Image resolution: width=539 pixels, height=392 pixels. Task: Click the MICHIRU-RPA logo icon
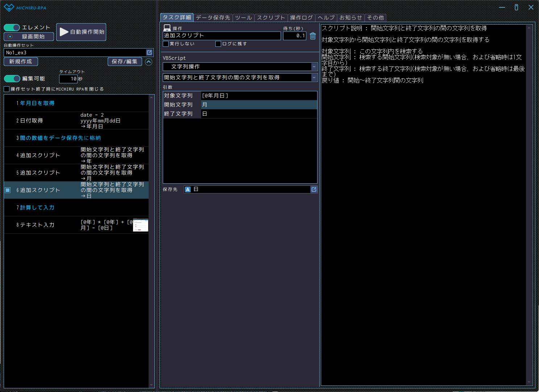pyautogui.click(x=9, y=8)
